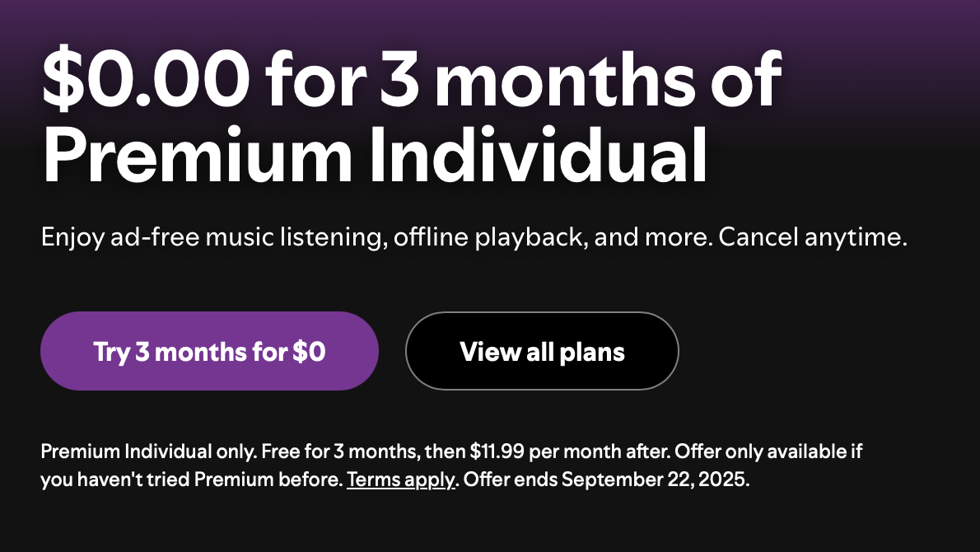Click the purple gradient banner at top
This screenshot has width=980, height=552.
(x=490, y=12)
